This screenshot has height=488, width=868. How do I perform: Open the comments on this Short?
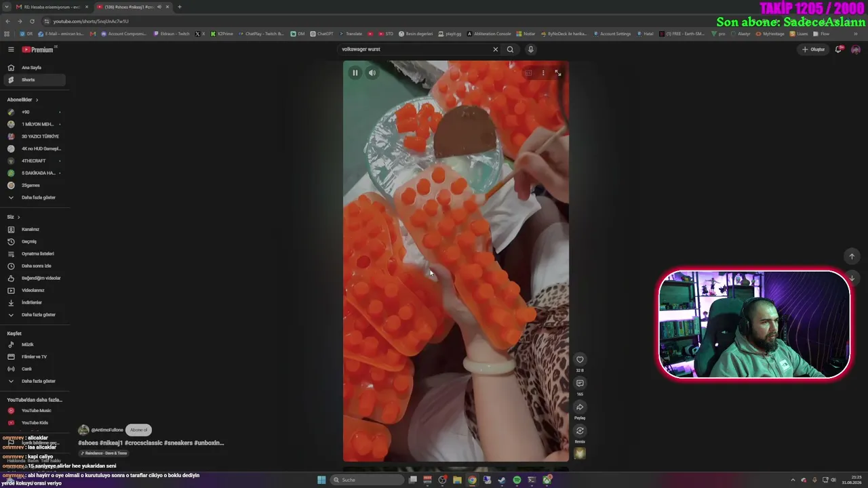580,383
